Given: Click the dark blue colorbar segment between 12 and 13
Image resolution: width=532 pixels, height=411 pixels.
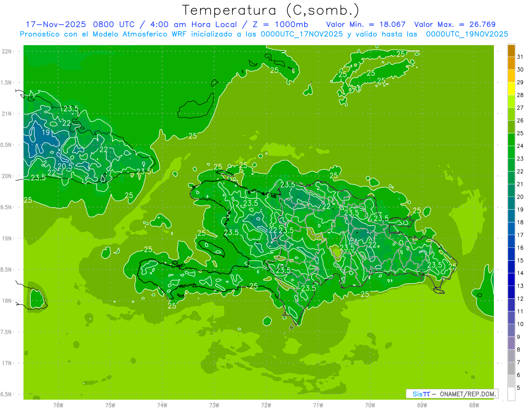Looking at the screenshot, I should click(x=511, y=292).
